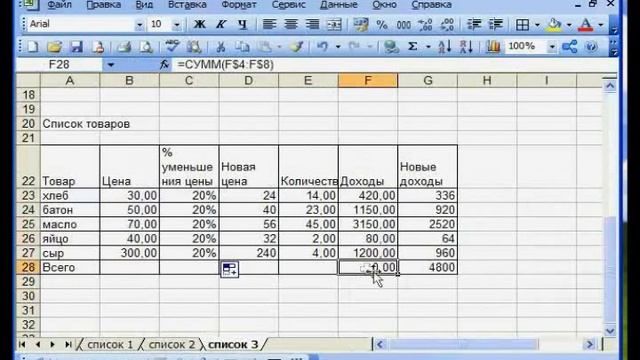Click the Borders icon
The image size is (640, 360).
(522, 24)
